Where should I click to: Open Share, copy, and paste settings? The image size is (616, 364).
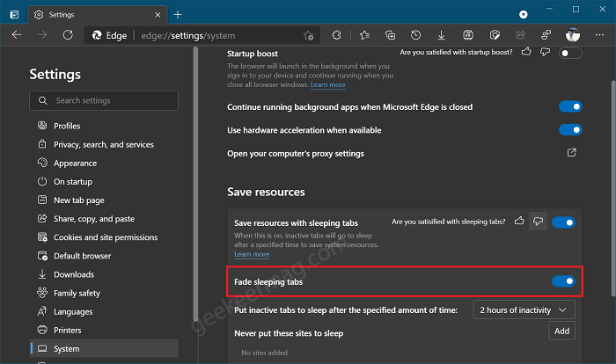pos(104,219)
